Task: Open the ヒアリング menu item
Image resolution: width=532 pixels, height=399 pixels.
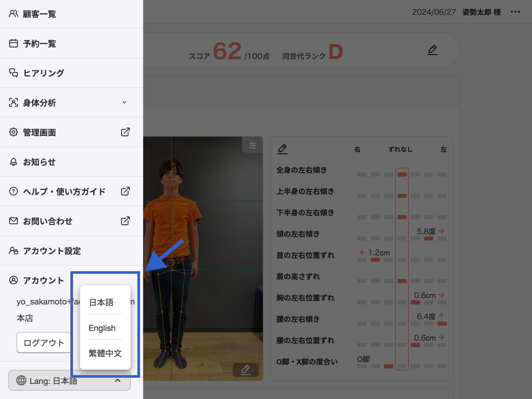Action: pos(71,73)
